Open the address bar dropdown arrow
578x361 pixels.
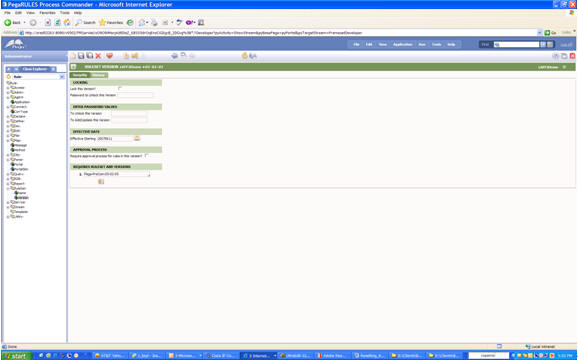[540, 33]
